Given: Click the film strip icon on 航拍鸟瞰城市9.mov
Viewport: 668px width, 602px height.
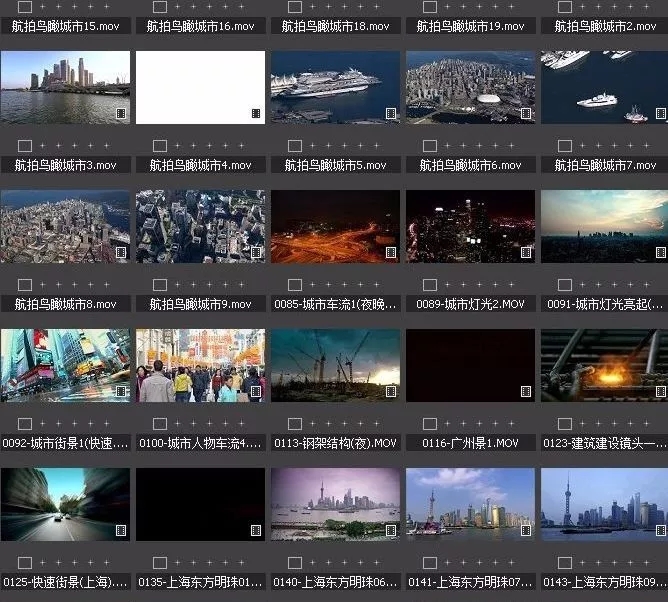Looking at the screenshot, I should point(256,252).
